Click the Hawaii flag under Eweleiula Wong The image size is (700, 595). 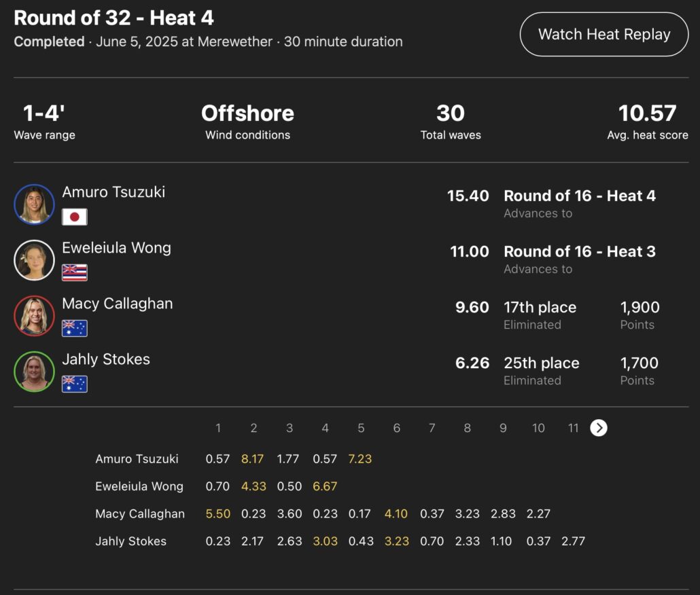pos(75,272)
